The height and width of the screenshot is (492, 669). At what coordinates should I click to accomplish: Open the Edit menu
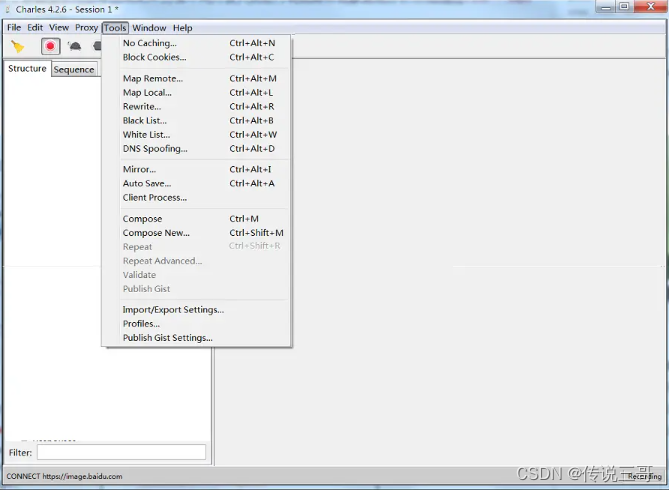coord(35,28)
